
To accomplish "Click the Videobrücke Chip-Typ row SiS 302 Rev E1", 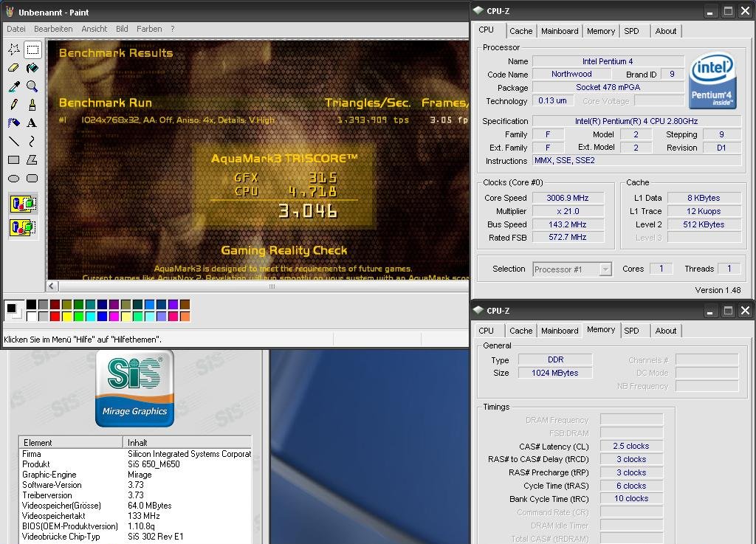I will click(x=135, y=537).
